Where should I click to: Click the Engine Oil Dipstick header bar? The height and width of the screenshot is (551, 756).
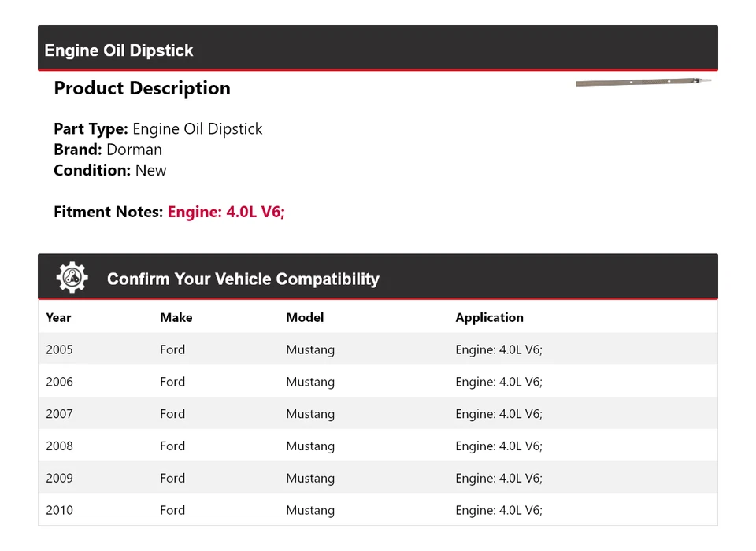pos(378,50)
